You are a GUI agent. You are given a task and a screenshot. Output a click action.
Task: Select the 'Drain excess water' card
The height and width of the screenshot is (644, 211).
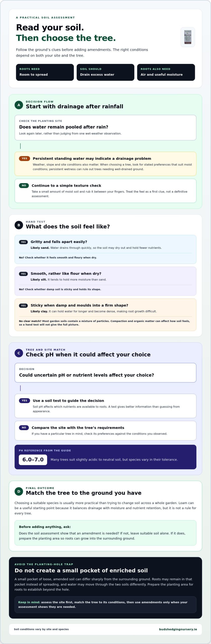click(x=105, y=72)
